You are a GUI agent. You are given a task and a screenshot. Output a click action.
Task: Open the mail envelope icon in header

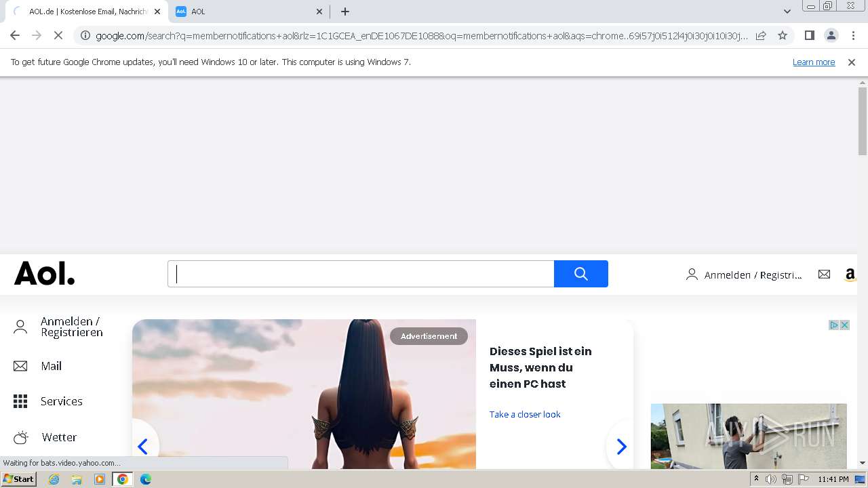pyautogui.click(x=824, y=274)
